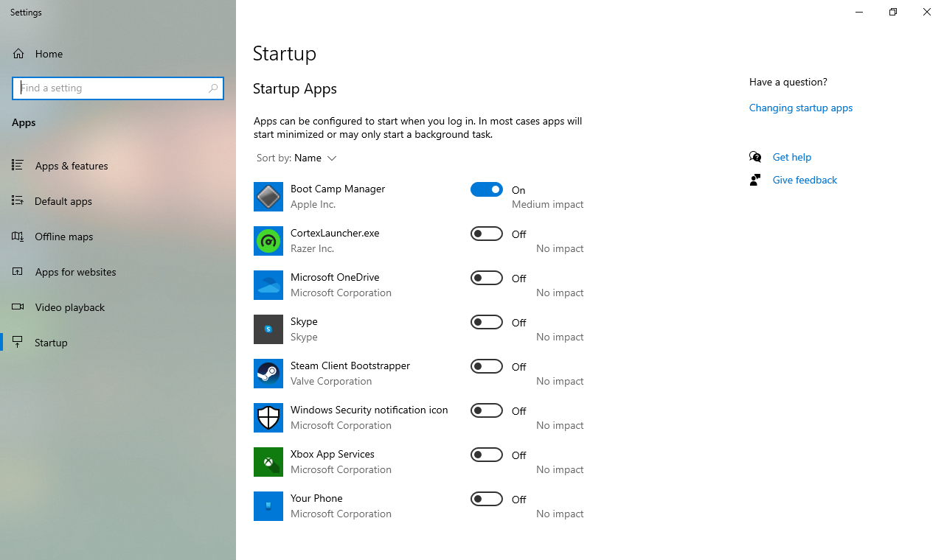Screen dimensions: 944x560
Task: Click the Boot Camp Manager app icon
Action: click(x=268, y=197)
